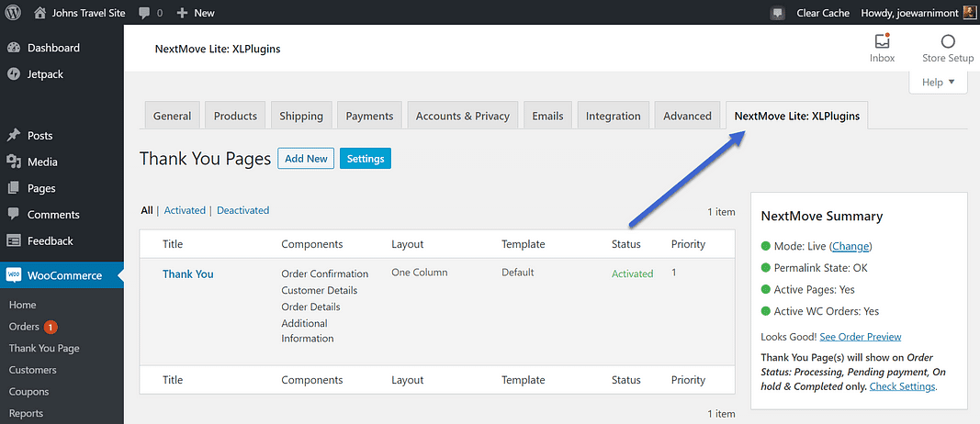This screenshot has height=424, width=980.
Task: Open the Store Setup circle icon
Action: pos(948,41)
